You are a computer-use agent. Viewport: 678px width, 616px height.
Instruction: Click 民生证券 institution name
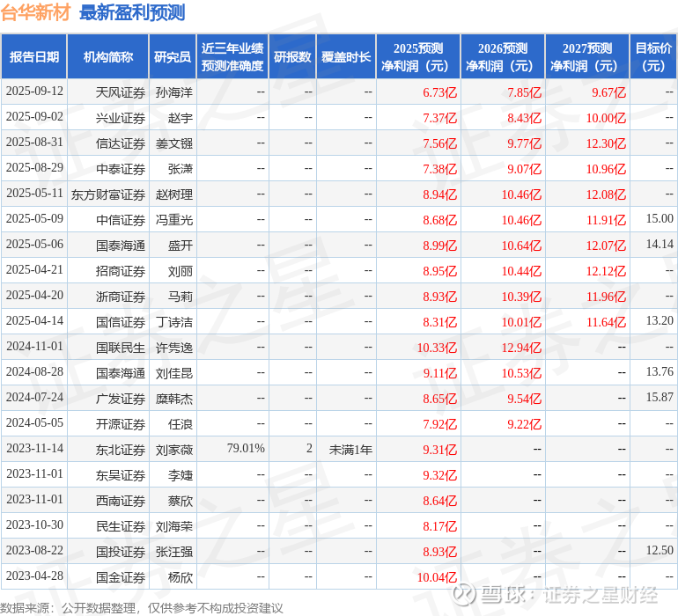121,526
